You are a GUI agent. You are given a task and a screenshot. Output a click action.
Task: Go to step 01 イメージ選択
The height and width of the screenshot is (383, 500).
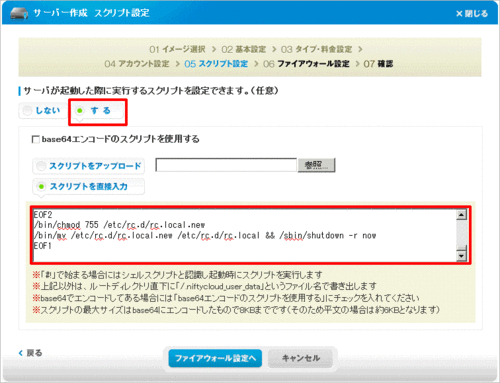(177, 49)
